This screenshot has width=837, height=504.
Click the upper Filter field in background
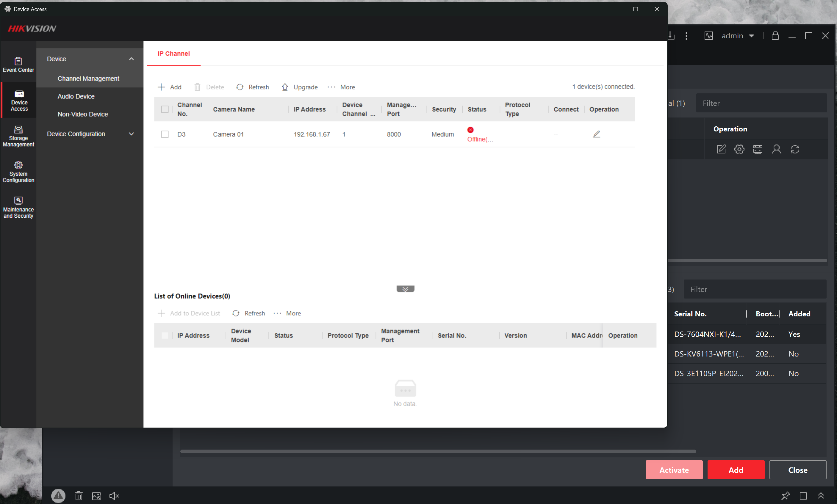pos(761,103)
